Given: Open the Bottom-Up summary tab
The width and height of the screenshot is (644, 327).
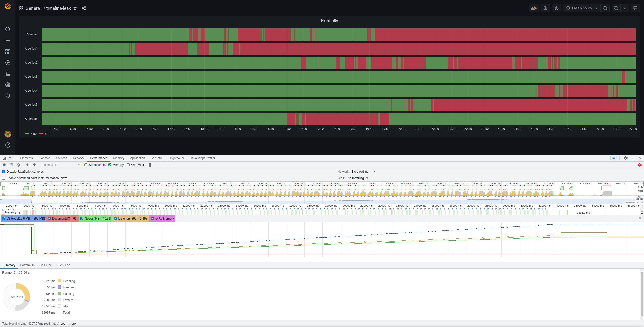Looking at the screenshot, I should point(27,265).
